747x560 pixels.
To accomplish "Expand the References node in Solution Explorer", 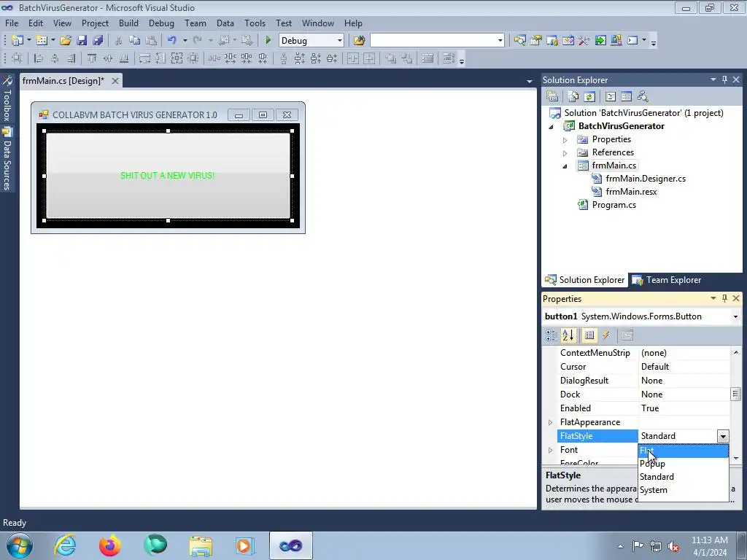I will 565,153.
